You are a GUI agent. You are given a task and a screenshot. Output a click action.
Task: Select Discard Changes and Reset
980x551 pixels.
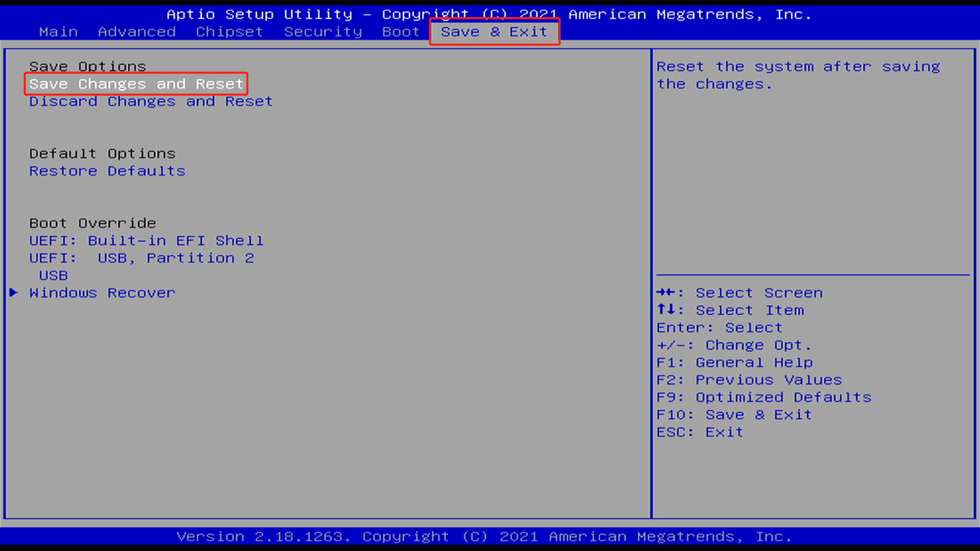[151, 102]
